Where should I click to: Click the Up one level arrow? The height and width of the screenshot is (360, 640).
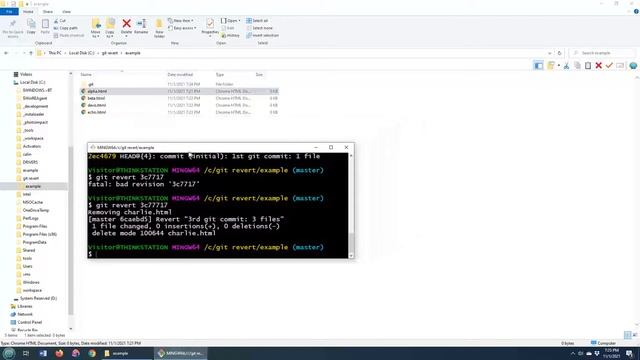tap(31, 53)
